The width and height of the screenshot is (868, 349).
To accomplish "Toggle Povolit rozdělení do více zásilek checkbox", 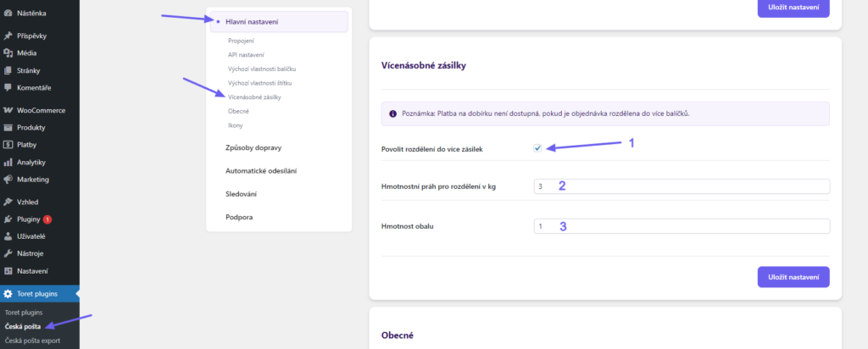I will [537, 147].
